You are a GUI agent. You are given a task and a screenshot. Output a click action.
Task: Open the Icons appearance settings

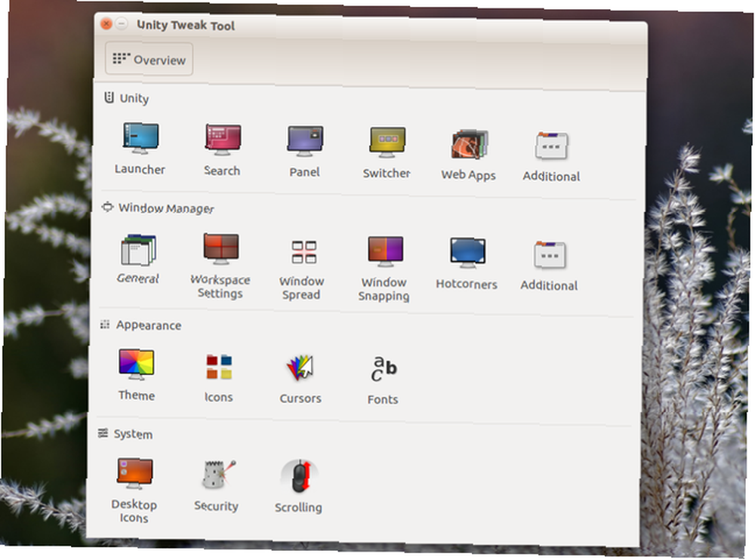click(x=219, y=377)
